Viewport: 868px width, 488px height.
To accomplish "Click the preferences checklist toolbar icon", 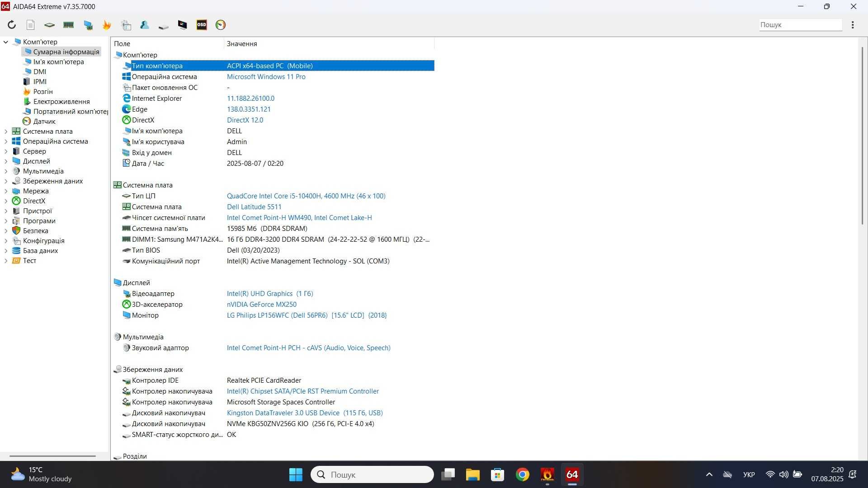I will pos(126,25).
